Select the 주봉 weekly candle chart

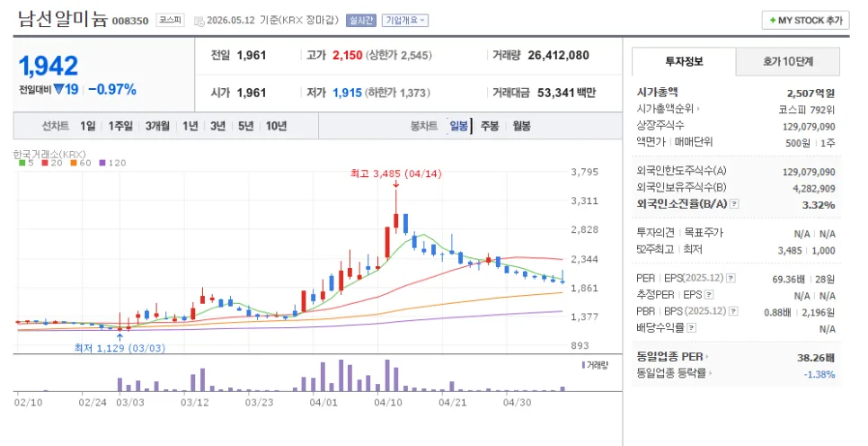pyautogui.click(x=490, y=126)
